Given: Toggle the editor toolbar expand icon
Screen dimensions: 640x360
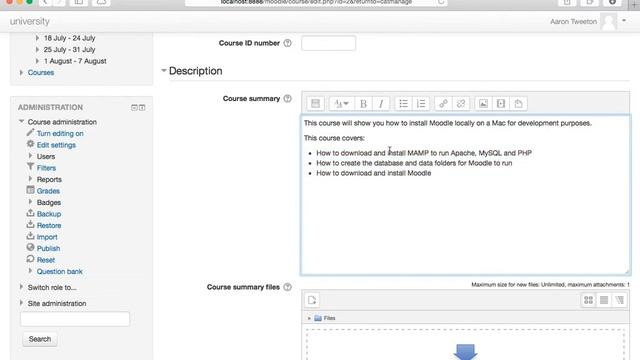Looking at the screenshot, I should pos(316,104).
